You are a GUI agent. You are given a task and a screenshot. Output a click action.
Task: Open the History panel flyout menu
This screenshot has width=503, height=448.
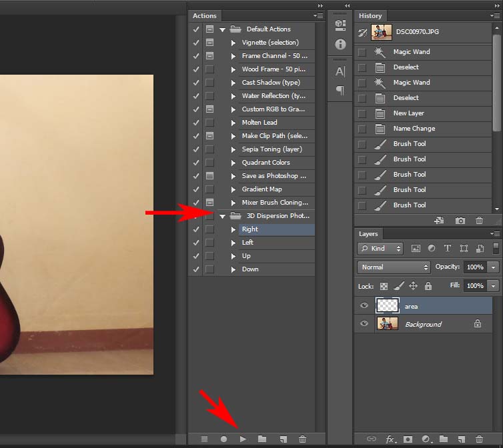coord(495,15)
